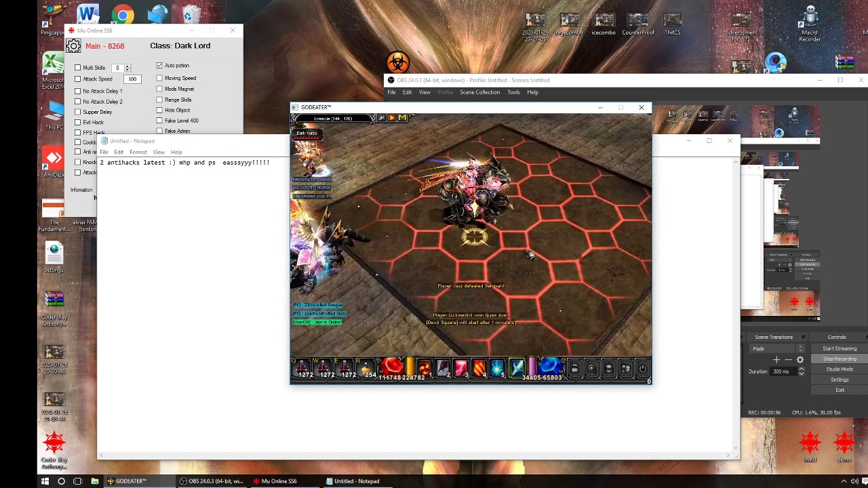The image size is (868, 488).
Task: Switch to GODEATER taskbar button
Action: coord(140,481)
